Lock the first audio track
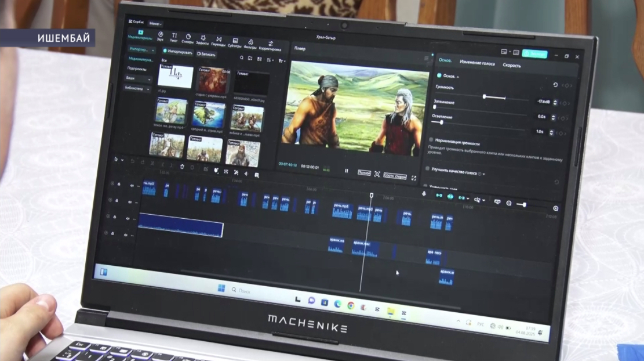Image resolution: width=644 pixels, height=361 pixels. pos(119,184)
